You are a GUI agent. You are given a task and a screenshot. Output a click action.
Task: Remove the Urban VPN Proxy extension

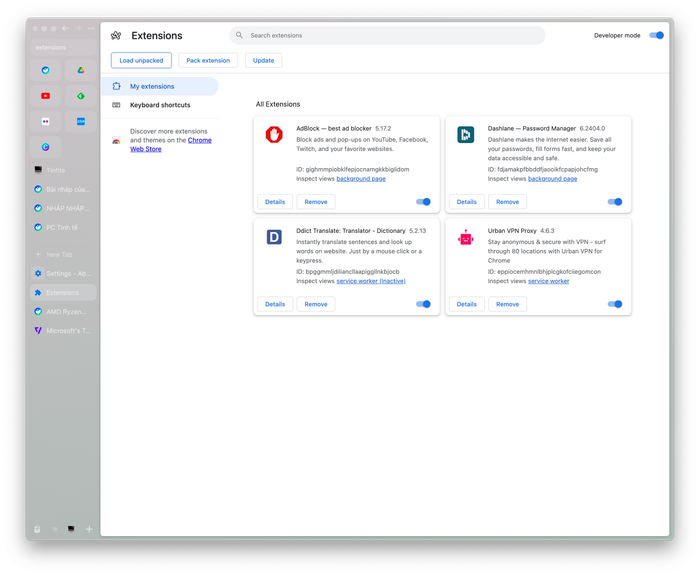coord(508,304)
